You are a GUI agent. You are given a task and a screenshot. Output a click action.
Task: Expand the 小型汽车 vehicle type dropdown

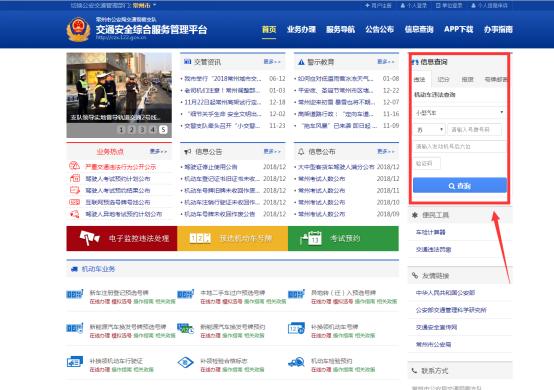pos(460,112)
